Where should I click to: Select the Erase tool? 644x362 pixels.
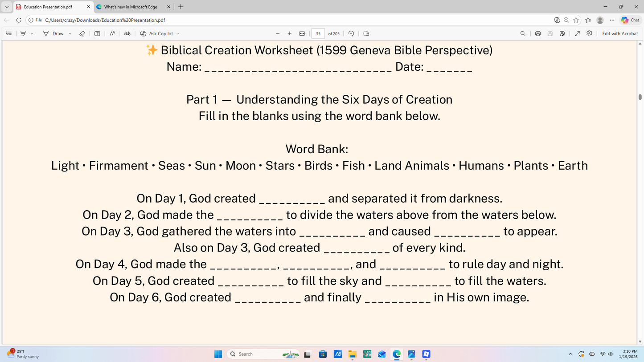(82, 33)
